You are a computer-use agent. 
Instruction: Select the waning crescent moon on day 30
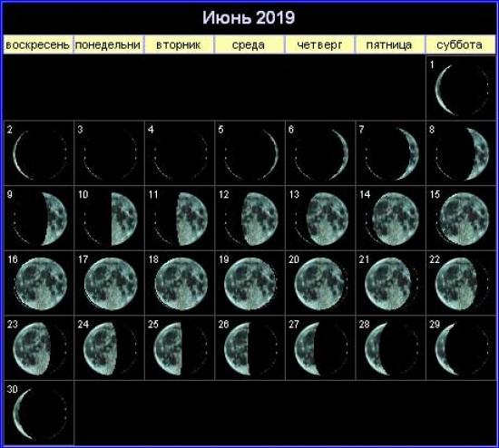(40, 414)
